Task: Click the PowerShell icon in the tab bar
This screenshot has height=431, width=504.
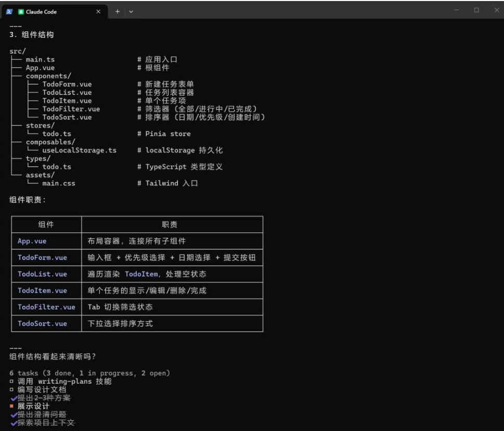Action: [9, 11]
